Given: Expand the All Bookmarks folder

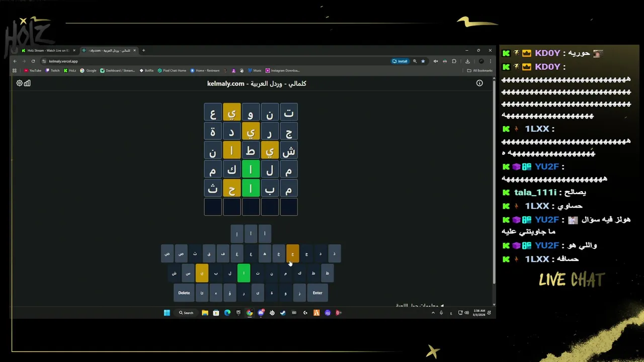Looking at the screenshot, I should tap(479, 70).
